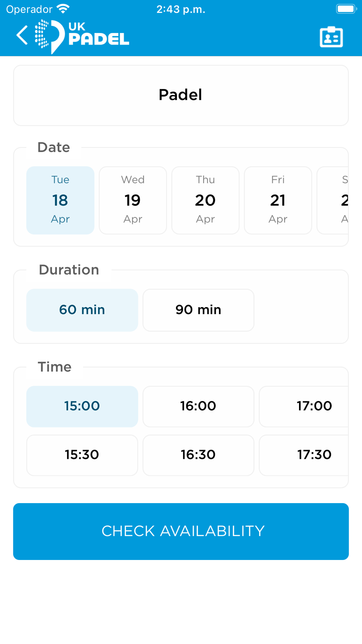The width and height of the screenshot is (362, 644).
Task: Choose the 15:00 time slot
Action: tap(82, 406)
